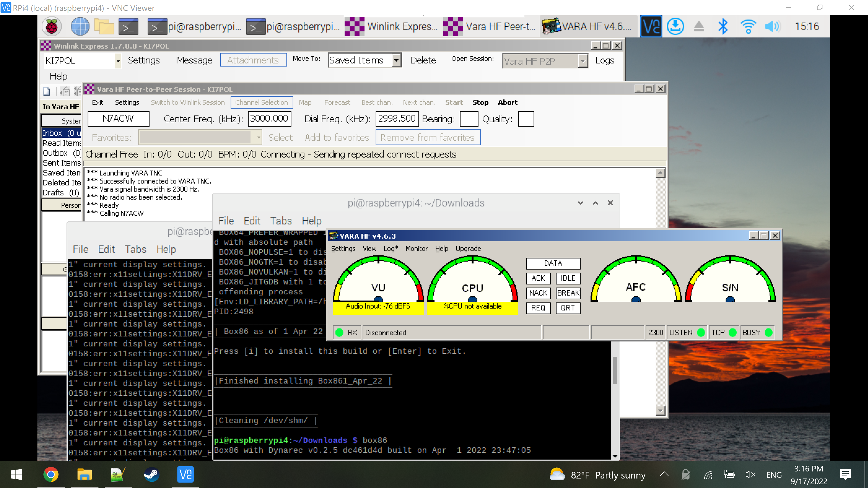Open the Favorites dropdown in Vara session
The height and width of the screenshot is (488, 868).
[x=259, y=137]
